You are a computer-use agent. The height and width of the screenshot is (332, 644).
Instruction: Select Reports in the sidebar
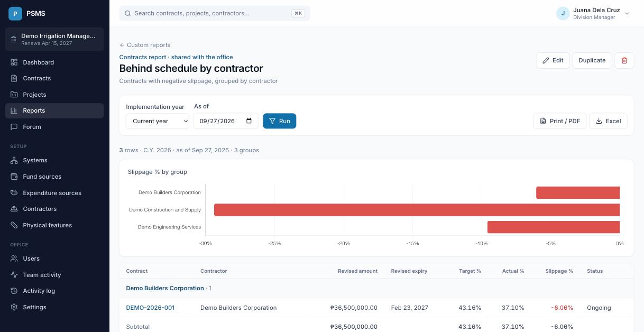54,110
